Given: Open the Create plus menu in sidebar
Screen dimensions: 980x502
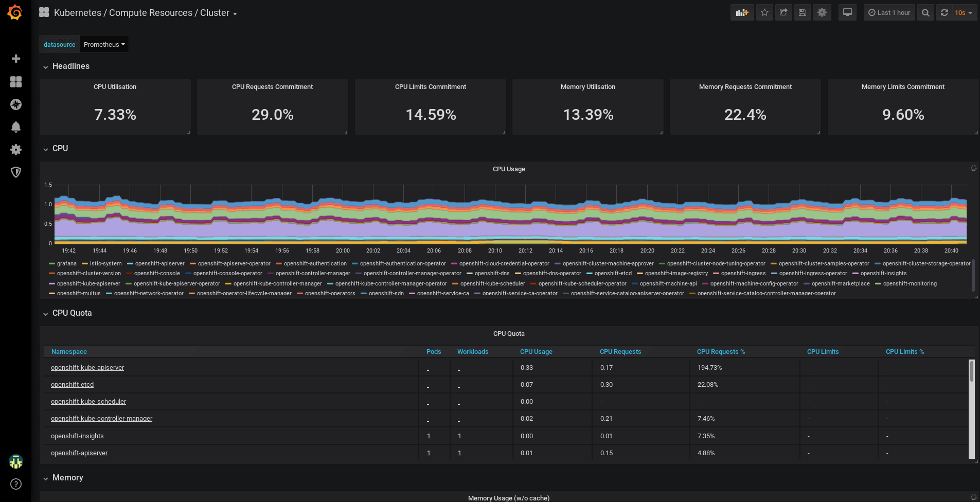Looking at the screenshot, I should (x=16, y=59).
